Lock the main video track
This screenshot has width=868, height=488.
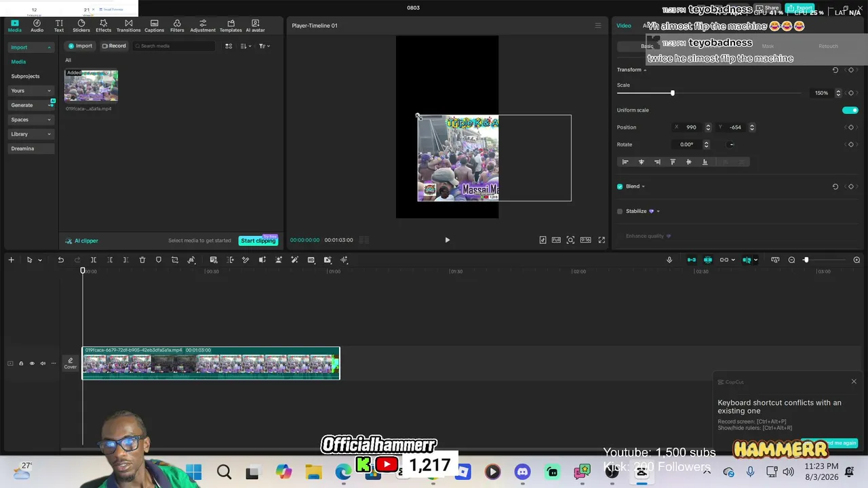coord(21,363)
